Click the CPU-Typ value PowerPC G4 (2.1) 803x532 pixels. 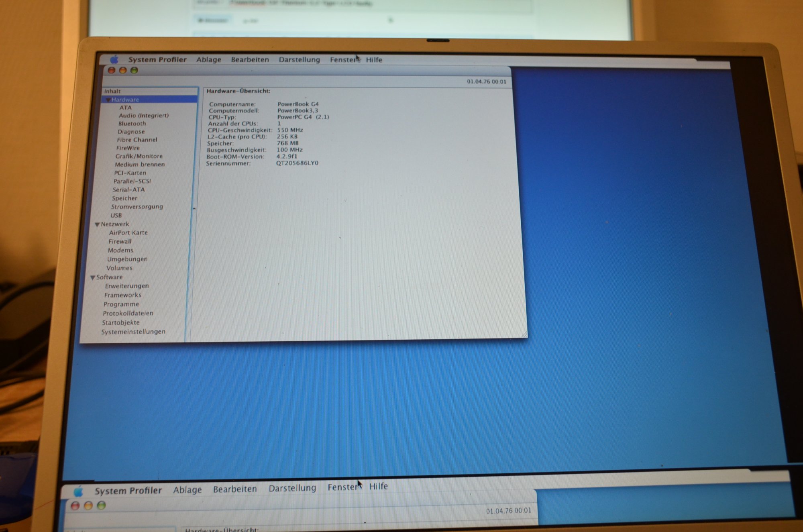tap(303, 117)
